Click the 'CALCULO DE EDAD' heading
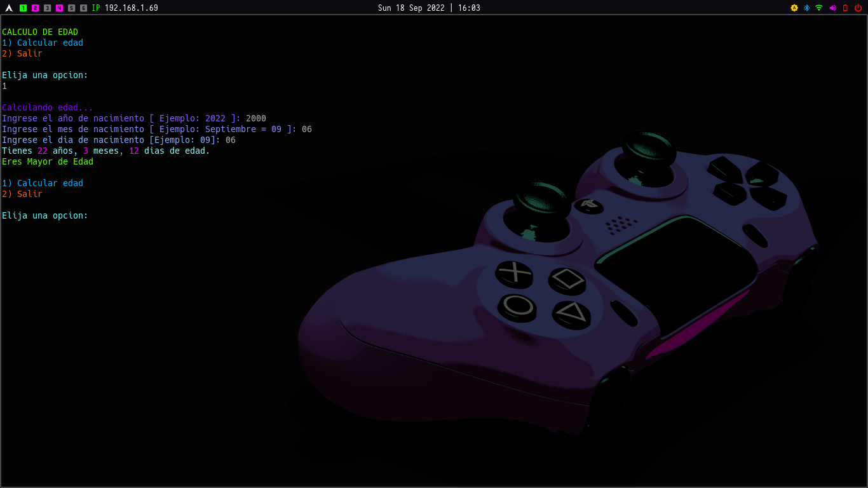 pos(40,32)
